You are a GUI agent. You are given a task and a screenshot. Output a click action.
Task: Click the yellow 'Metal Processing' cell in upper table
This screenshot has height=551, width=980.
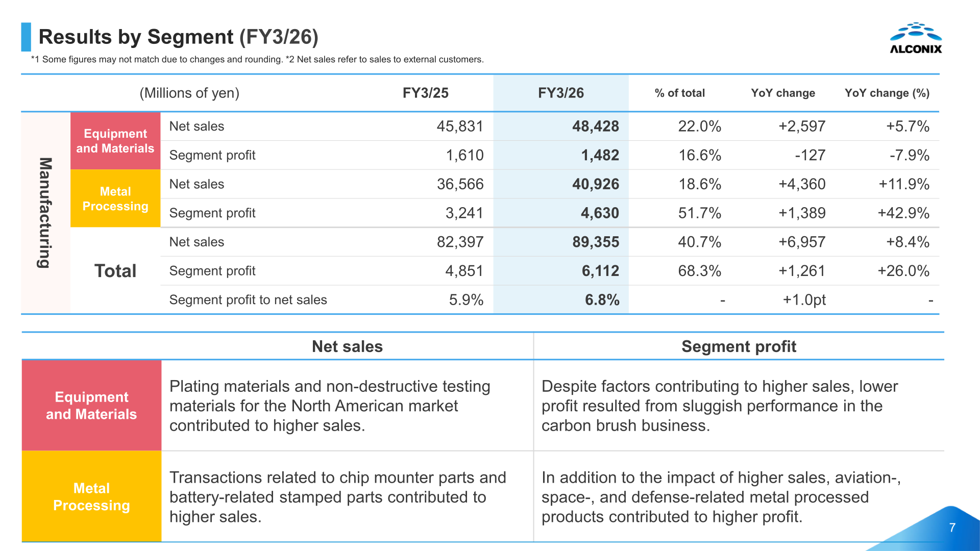(x=115, y=198)
